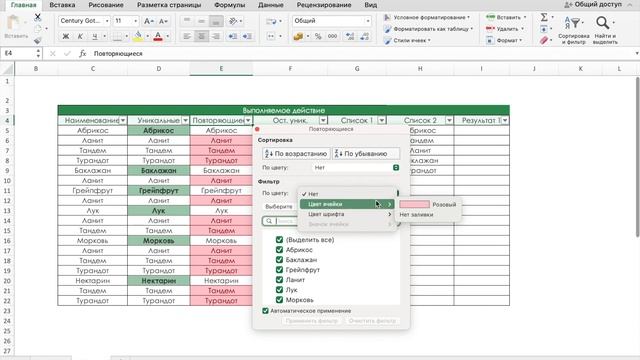The image size is (640, 360).
Task: Click the cut scissors icon
Action: (x=38, y=17)
